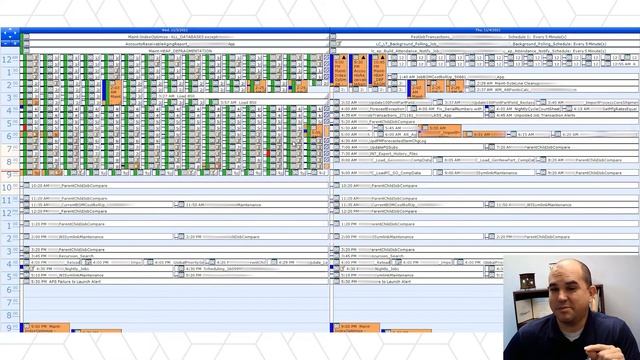The height and width of the screenshot is (360, 640).
Task: Click warning triangle on Thu Maint Index Optimize block
Action: coord(344,58)
